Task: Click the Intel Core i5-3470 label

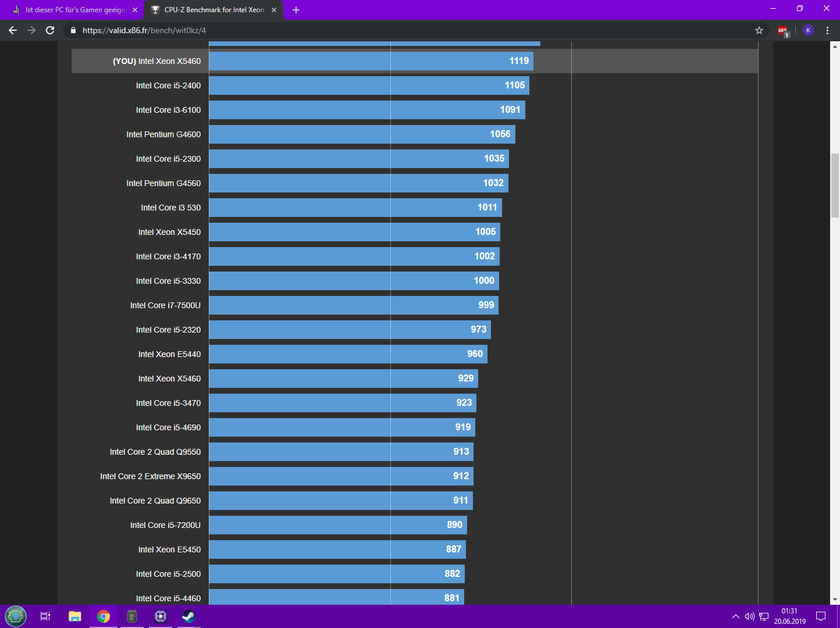Action: coord(168,403)
